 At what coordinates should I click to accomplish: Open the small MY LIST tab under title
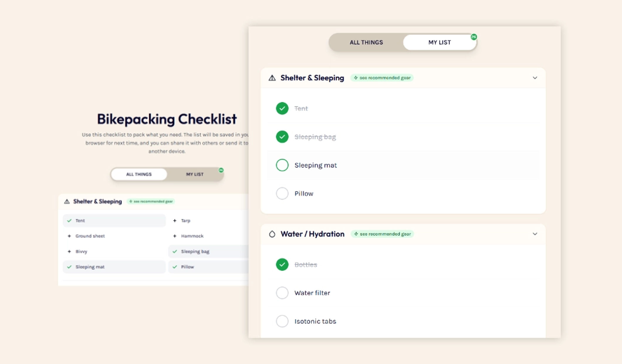pos(195,174)
